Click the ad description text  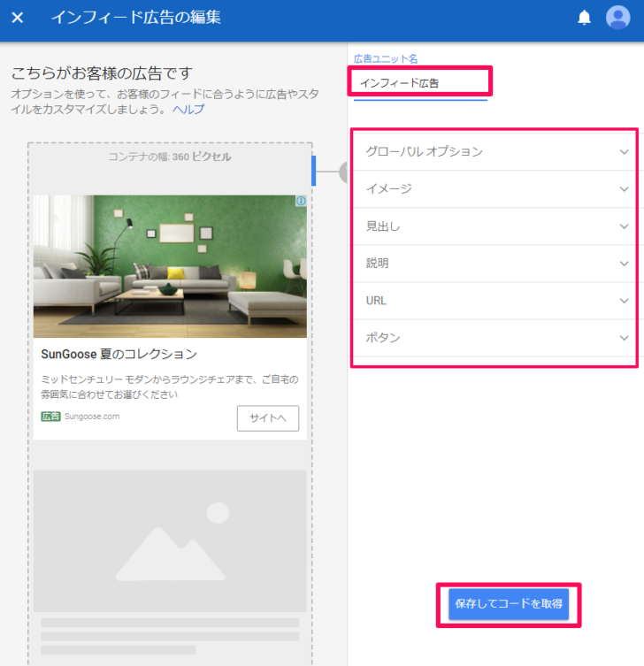coord(170,387)
